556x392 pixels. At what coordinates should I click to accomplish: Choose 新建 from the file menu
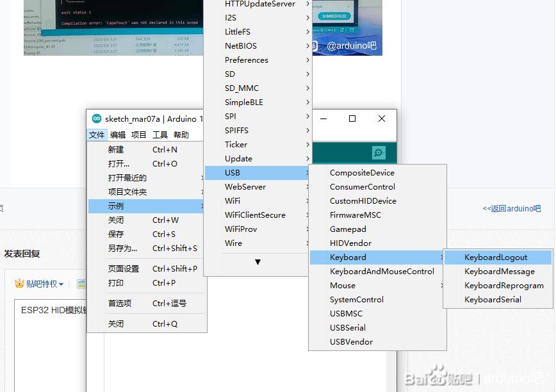pos(147,150)
